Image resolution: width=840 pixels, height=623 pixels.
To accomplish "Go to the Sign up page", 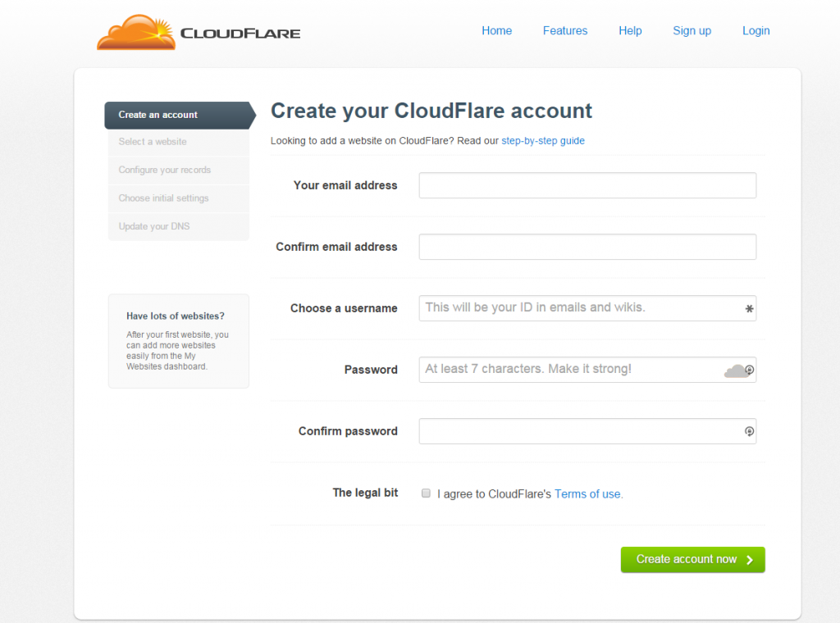I will pos(692,30).
